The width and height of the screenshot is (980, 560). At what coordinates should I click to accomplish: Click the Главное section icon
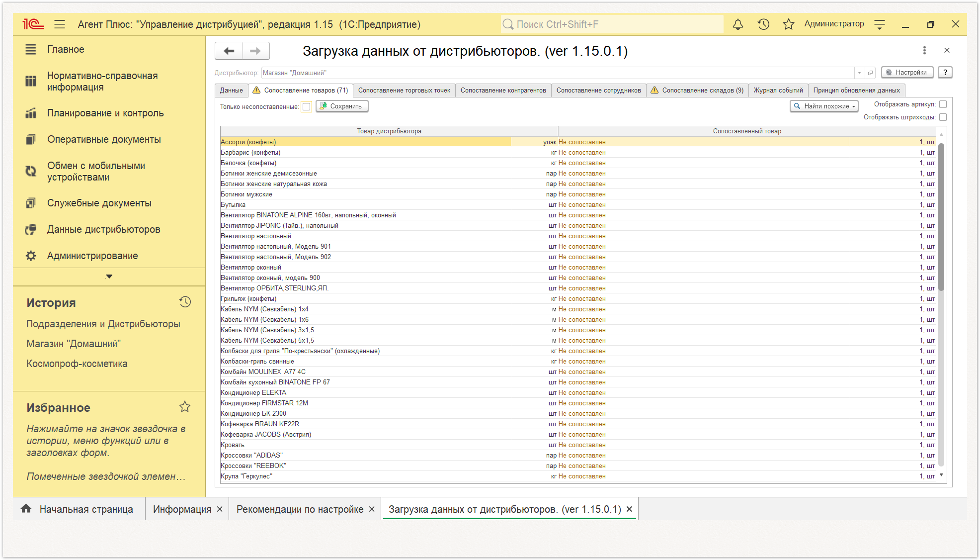tap(31, 49)
